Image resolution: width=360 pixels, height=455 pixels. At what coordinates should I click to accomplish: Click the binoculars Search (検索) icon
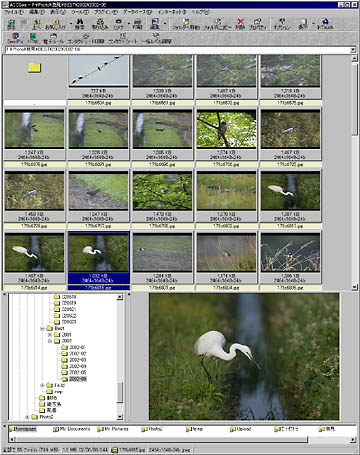pyautogui.click(x=79, y=24)
